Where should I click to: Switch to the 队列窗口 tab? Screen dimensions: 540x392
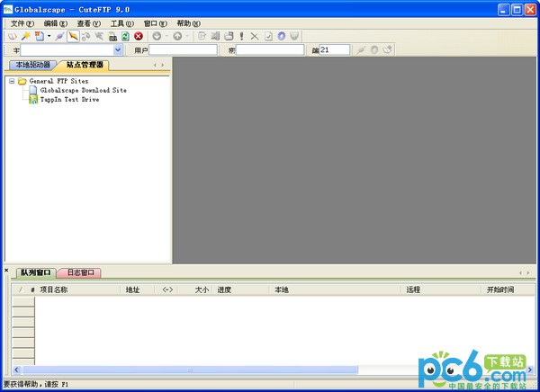coord(35,273)
